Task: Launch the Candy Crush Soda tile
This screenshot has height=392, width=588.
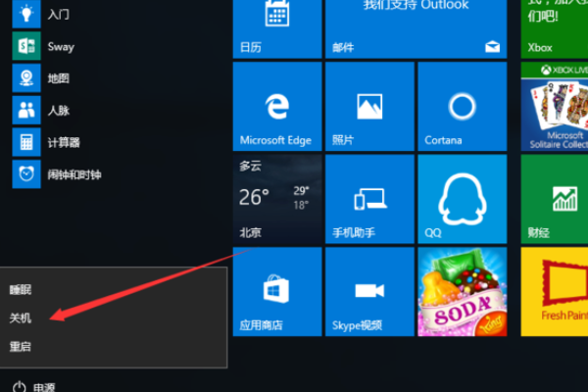Action: (463, 292)
